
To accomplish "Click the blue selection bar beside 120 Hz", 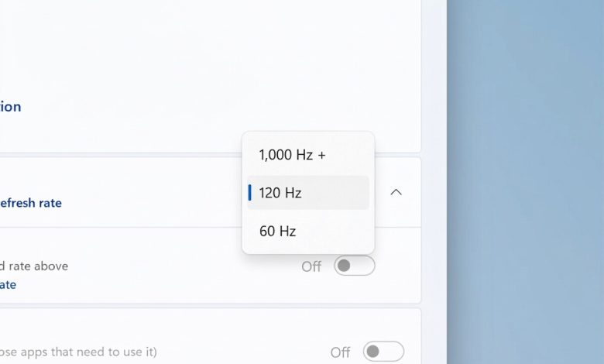I will pos(249,193).
